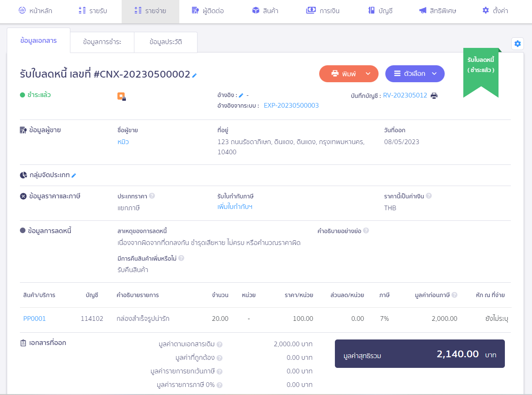Click the pie chart กลุ่มจัดประเภท icon
This screenshot has width=532, height=395.
click(23, 175)
